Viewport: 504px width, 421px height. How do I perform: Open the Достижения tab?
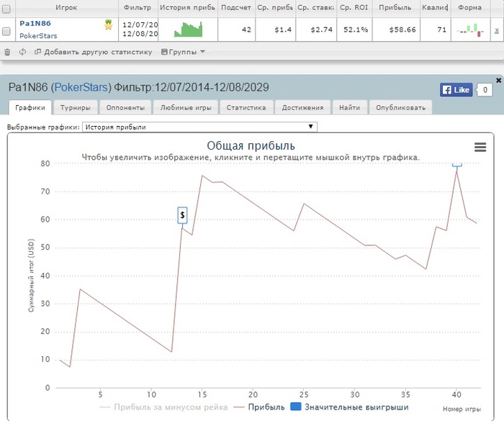click(302, 108)
